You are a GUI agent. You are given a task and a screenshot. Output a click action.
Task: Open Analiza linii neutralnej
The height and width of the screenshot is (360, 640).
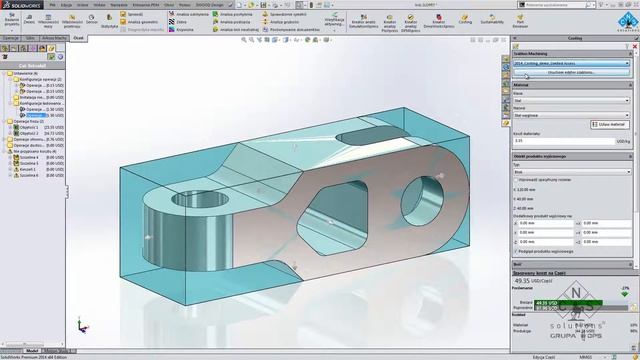tap(236, 30)
